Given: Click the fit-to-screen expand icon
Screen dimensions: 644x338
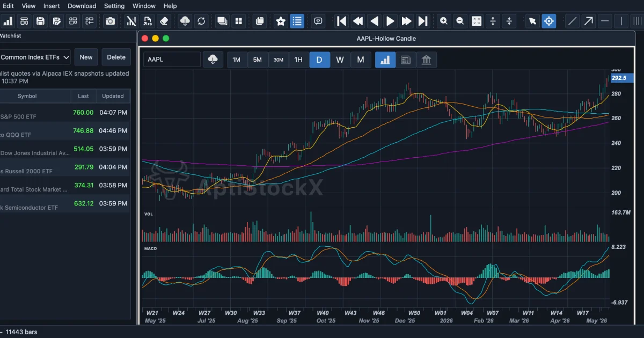Looking at the screenshot, I should [x=477, y=21].
